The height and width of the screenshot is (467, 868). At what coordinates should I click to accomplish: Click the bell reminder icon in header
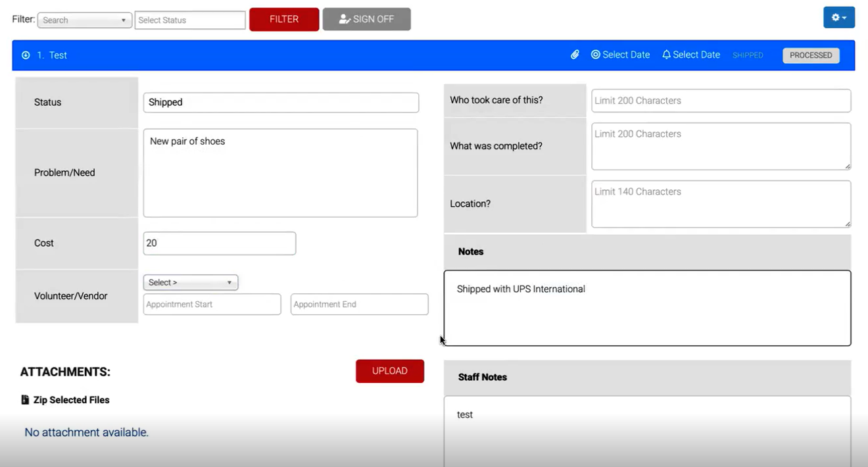(666, 55)
